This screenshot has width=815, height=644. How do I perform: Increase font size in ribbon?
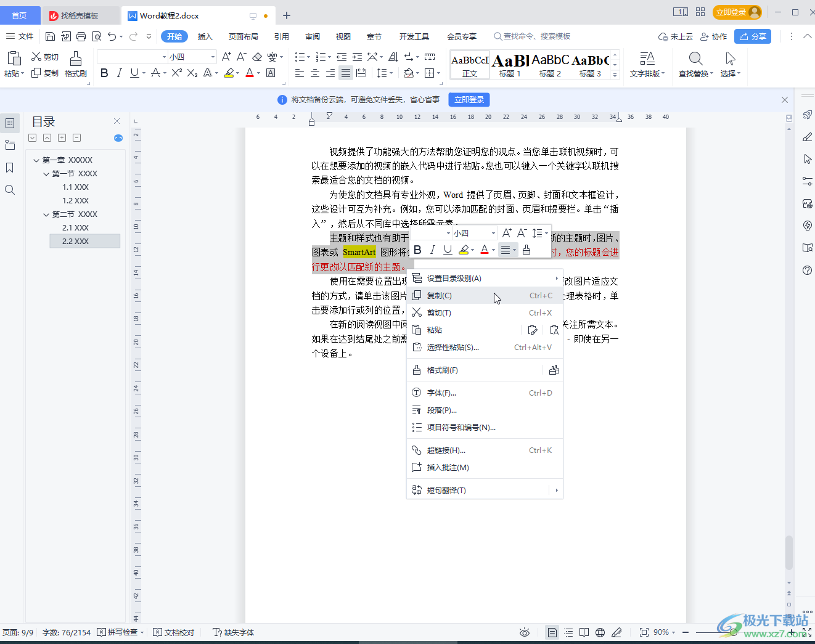(226, 57)
